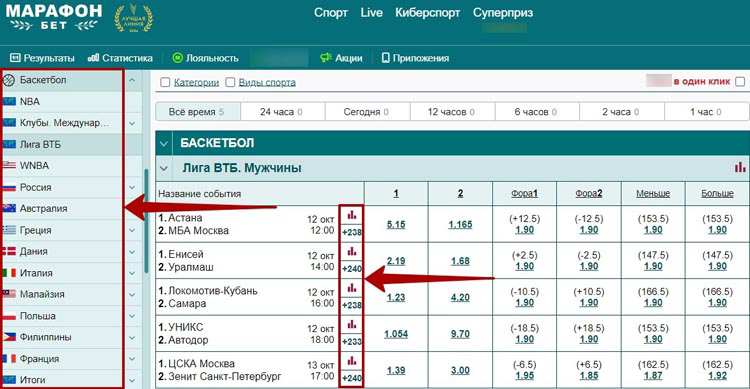Image resolution: width=750 pixels, height=389 pixels.
Task: Bet on Зенит win at odds 3.00
Action: 460,370
